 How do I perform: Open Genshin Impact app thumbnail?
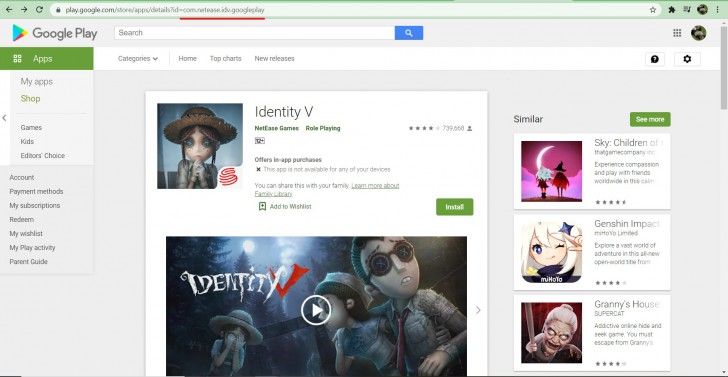pyautogui.click(x=551, y=252)
